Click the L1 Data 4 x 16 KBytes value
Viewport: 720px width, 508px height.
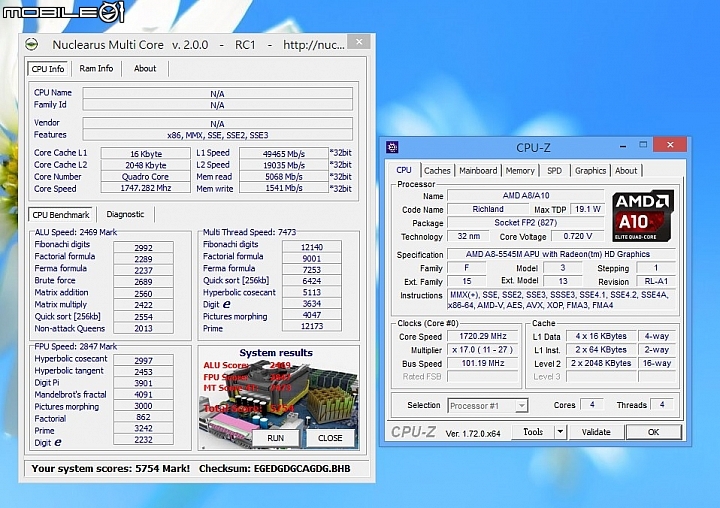point(601,336)
